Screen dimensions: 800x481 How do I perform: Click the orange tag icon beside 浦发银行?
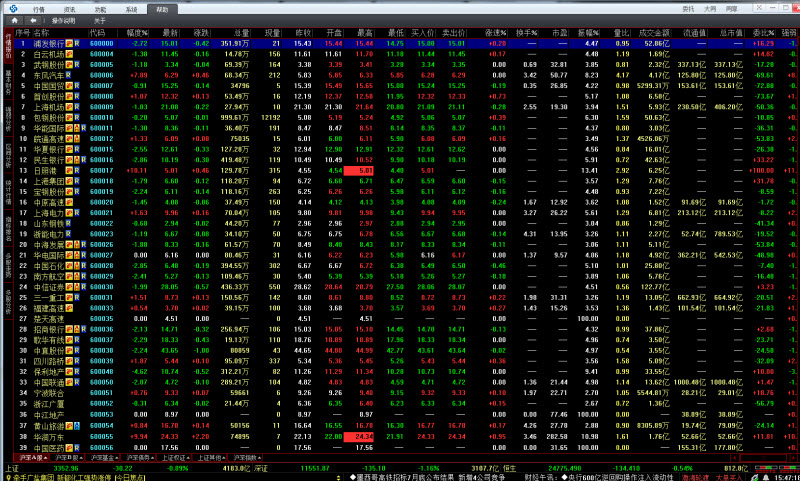click(x=69, y=43)
